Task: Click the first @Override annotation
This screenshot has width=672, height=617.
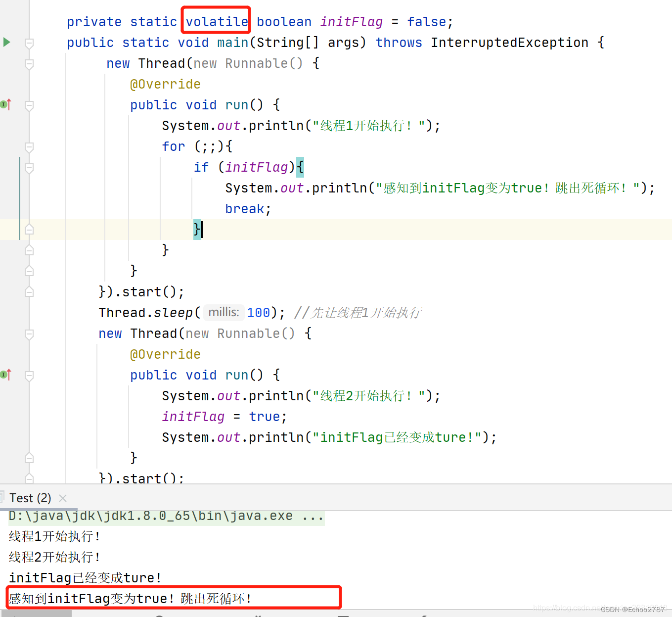Action: coord(165,84)
